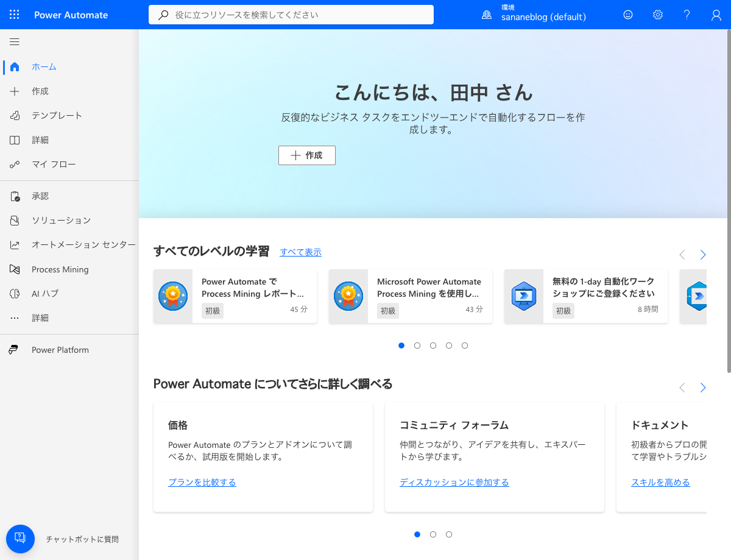Click the ソリューション solutions icon
Image resolution: width=731 pixels, height=560 pixels.
(15, 221)
